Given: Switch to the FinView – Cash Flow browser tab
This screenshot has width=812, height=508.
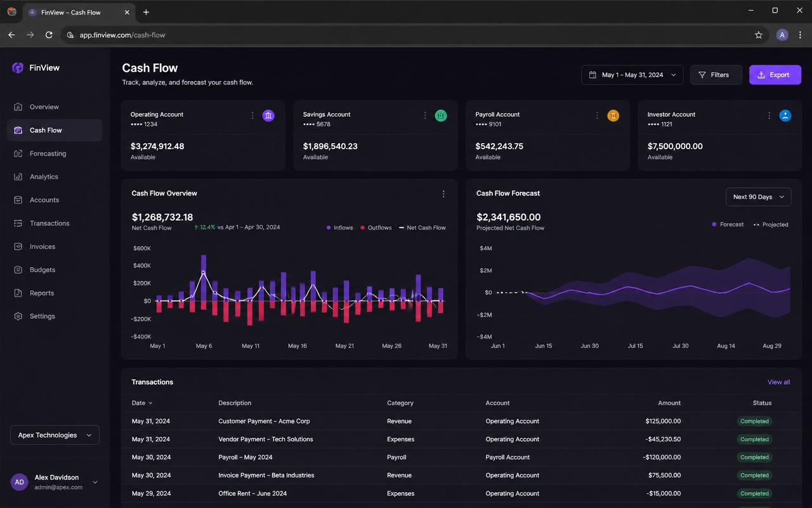Looking at the screenshot, I should click(79, 12).
